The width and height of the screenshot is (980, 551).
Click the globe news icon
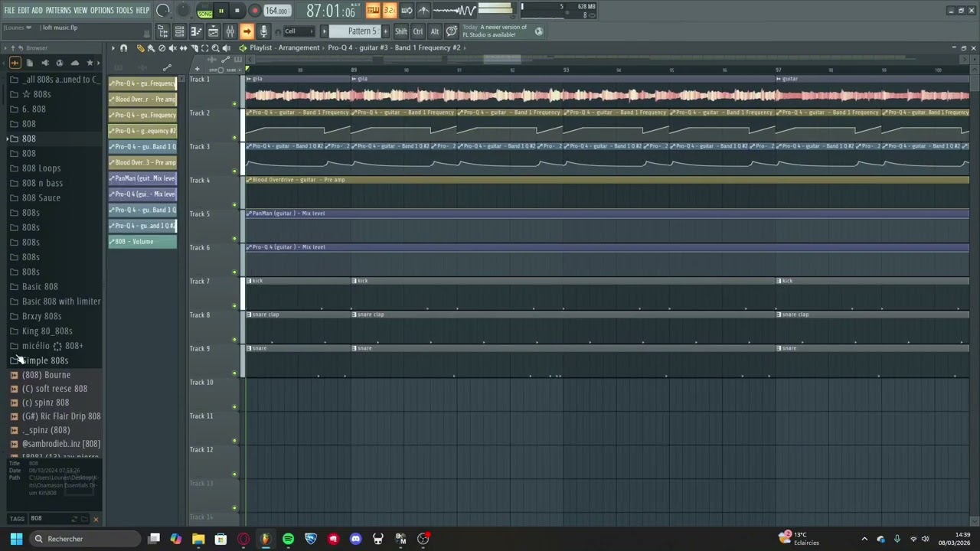click(539, 31)
